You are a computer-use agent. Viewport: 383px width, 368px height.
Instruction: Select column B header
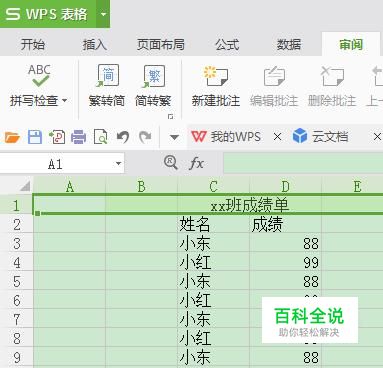(x=141, y=186)
